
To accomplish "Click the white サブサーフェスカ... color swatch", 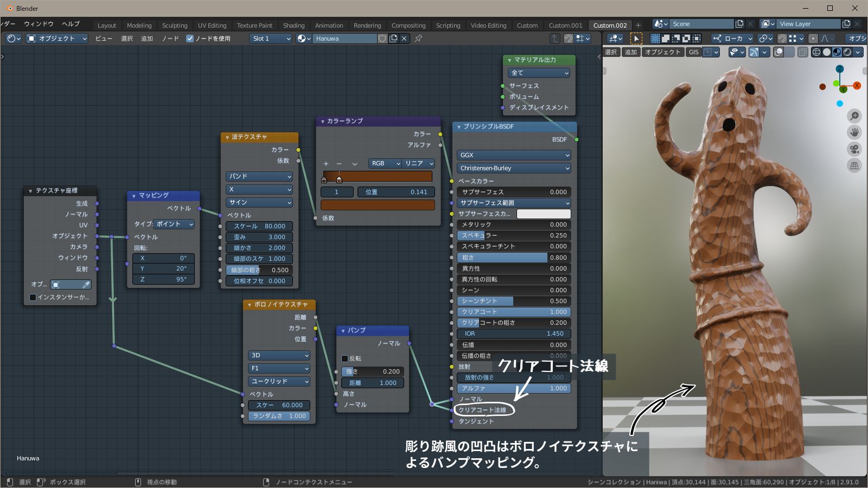I will 544,214.
